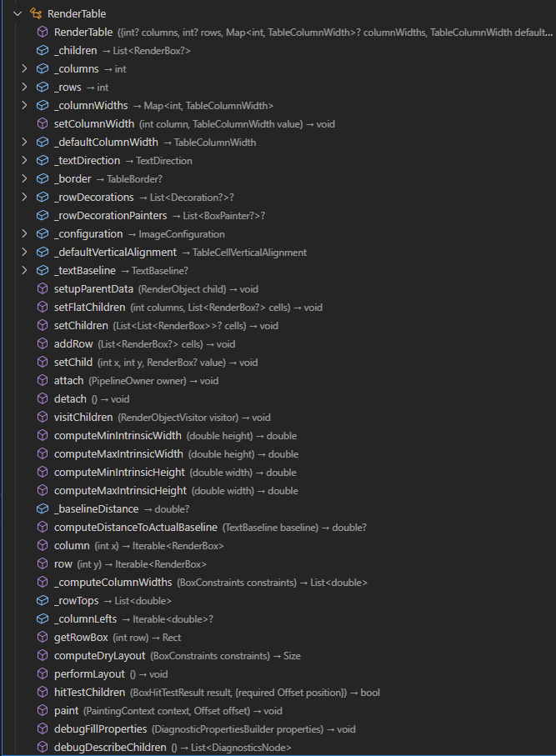Click the method icon next to computeDryLayout

point(43,655)
